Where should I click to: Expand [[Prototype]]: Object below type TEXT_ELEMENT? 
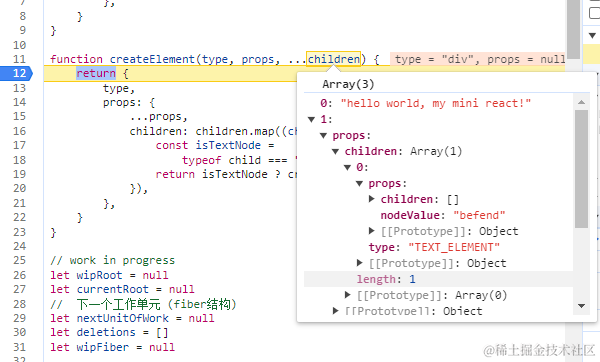click(359, 263)
